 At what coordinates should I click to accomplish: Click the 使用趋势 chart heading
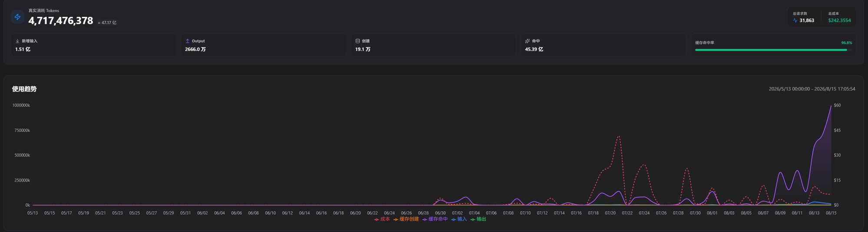(x=24, y=89)
